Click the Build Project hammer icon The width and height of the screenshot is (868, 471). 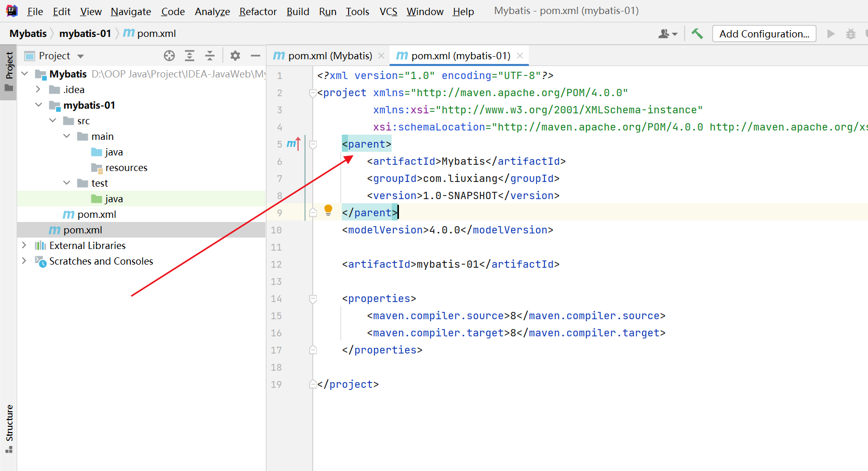[x=697, y=34]
